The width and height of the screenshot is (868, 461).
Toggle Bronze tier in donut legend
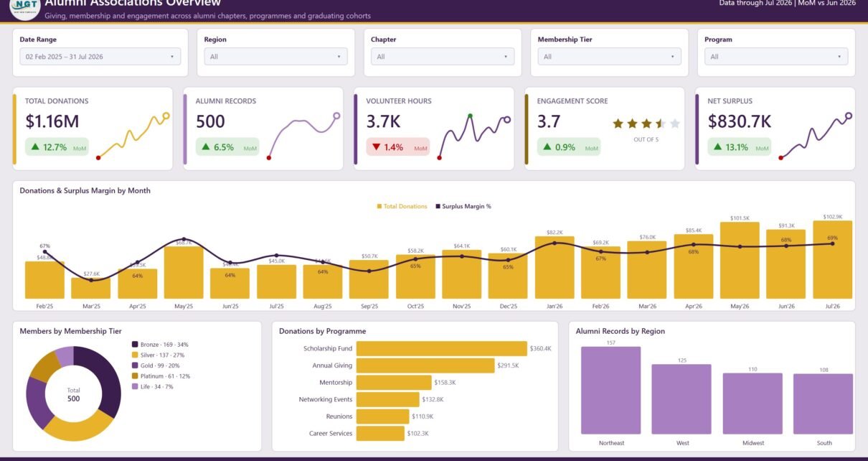(160, 345)
